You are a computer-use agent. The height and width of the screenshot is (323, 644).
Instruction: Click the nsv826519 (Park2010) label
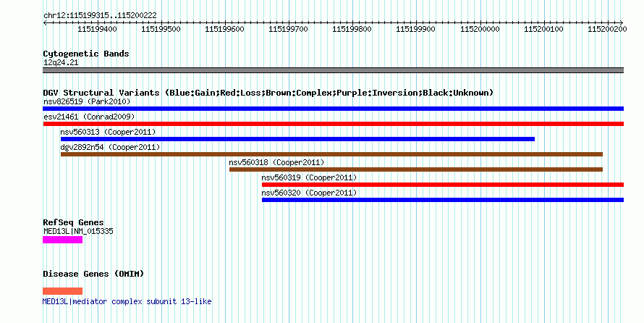coord(87,101)
